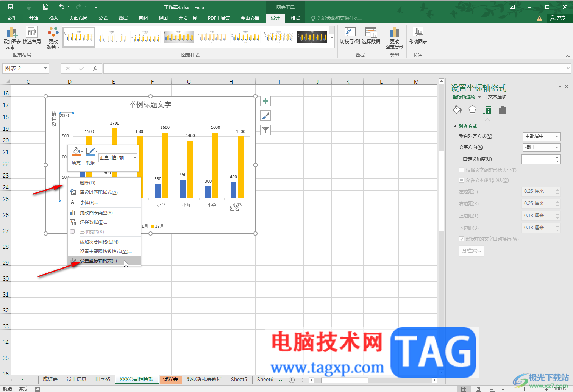Collapse the 对齐方式 section
The height and width of the screenshot is (392, 573).
[455, 127]
